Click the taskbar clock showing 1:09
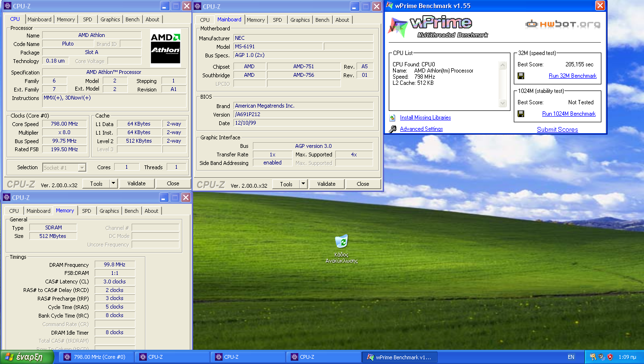This screenshot has height=364, width=644. tap(627, 357)
